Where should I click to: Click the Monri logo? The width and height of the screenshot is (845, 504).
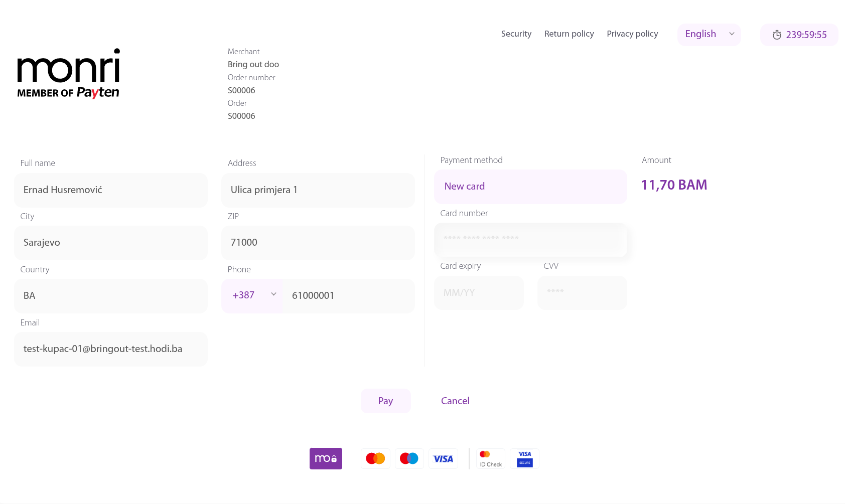coord(68,73)
